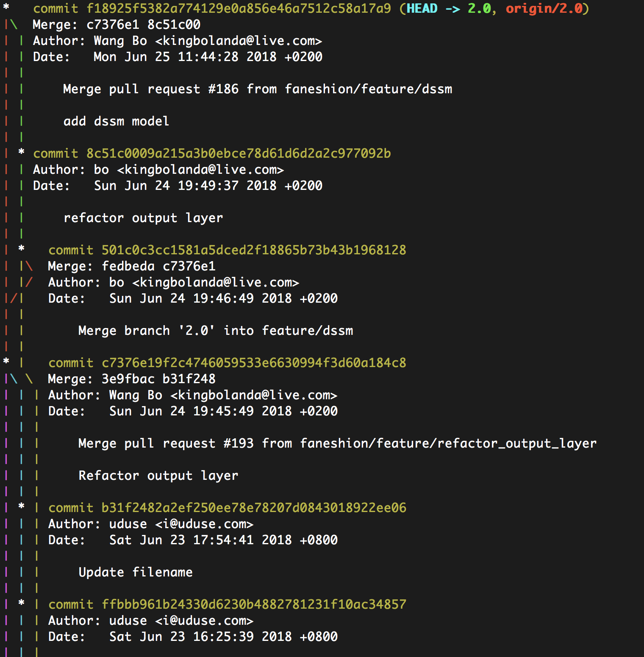
Task: Click the commit hash starting with f18925f
Action: [239, 8]
